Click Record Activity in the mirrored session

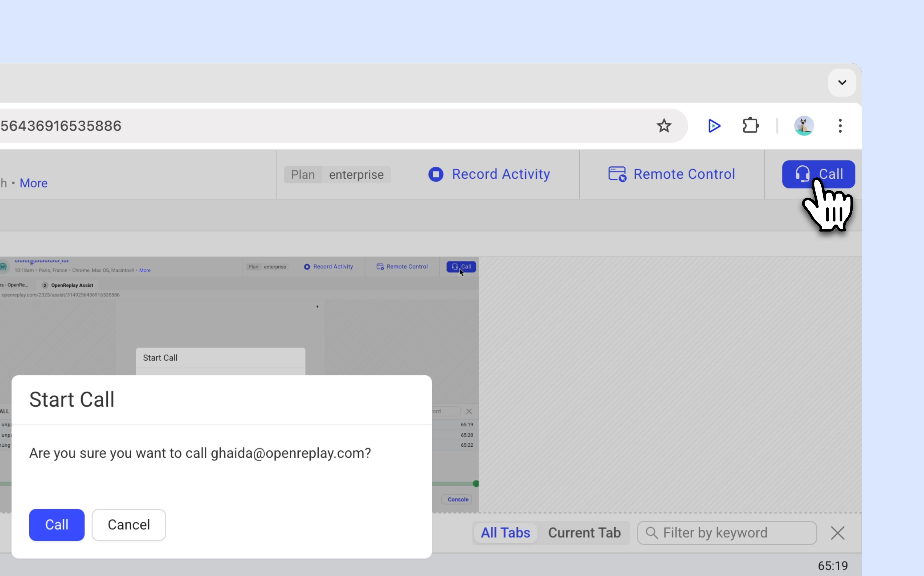pos(329,267)
